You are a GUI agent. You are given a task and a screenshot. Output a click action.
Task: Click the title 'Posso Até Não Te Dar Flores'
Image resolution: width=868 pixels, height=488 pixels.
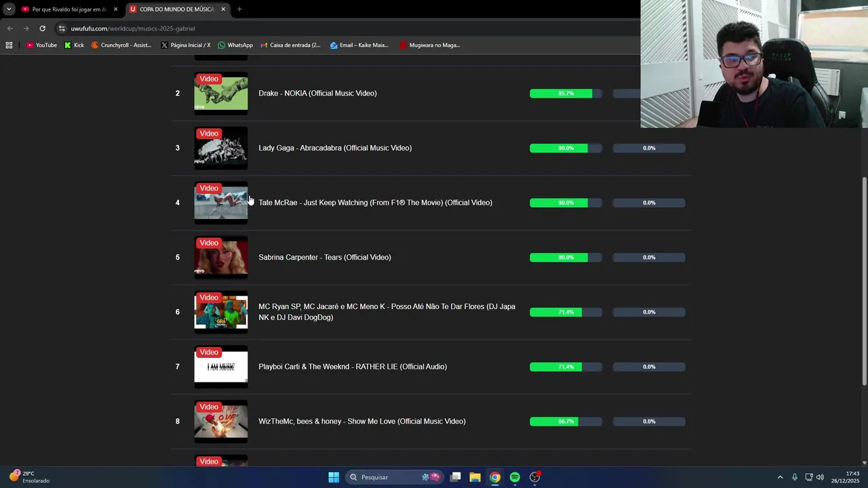[x=387, y=312]
